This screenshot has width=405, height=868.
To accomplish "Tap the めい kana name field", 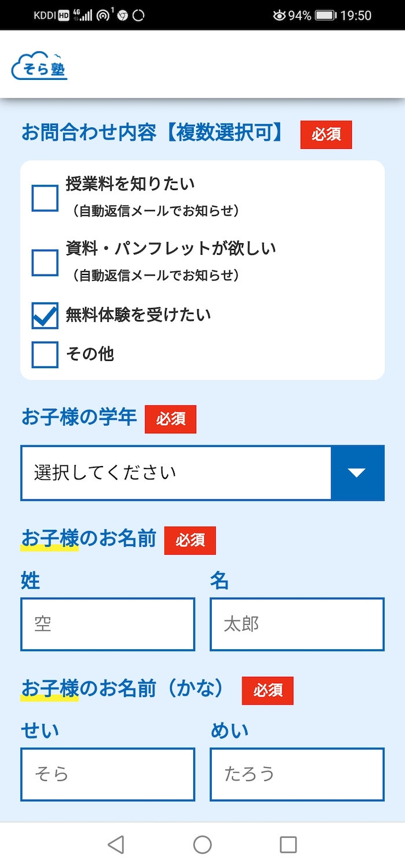I will (x=297, y=774).
